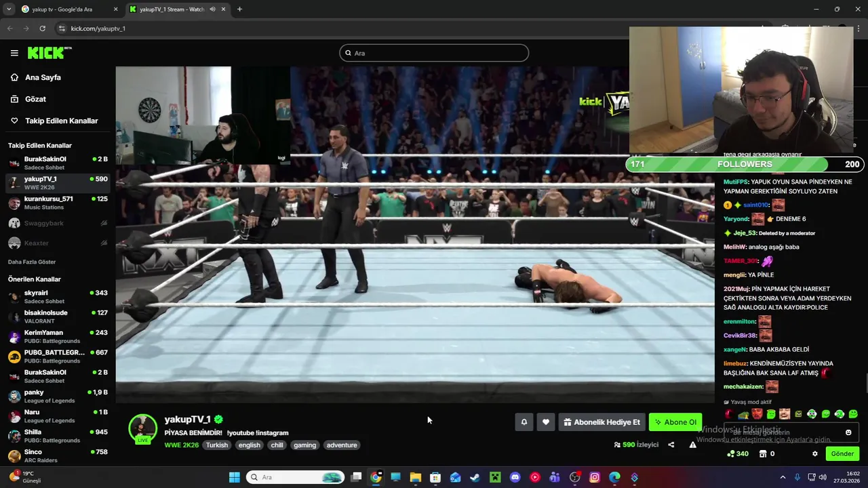The height and width of the screenshot is (488, 868).
Task: Open Instagram from the taskbar
Action: [x=595, y=477]
